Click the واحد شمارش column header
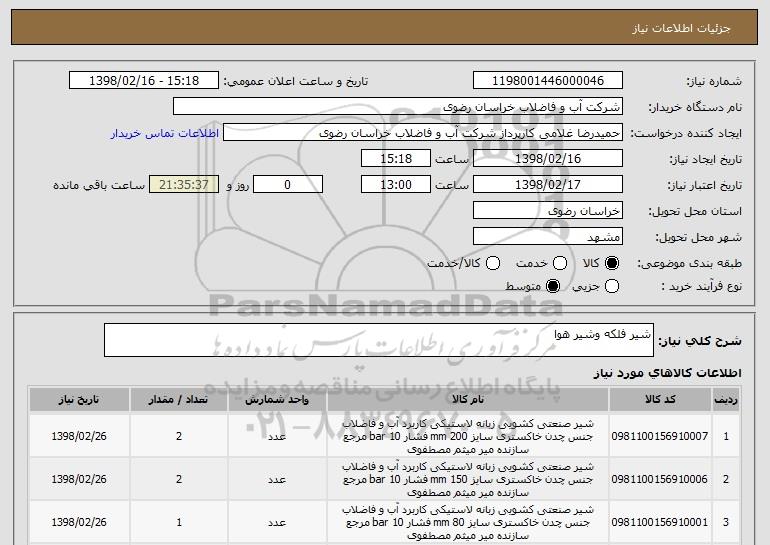Image resolution: width=770 pixels, height=545 pixels. [277, 400]
